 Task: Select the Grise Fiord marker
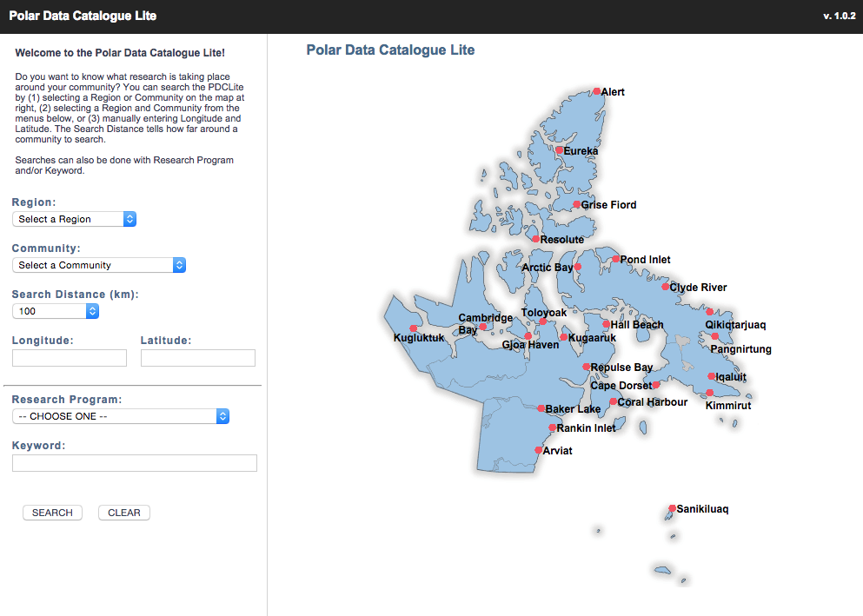(575, 204)
